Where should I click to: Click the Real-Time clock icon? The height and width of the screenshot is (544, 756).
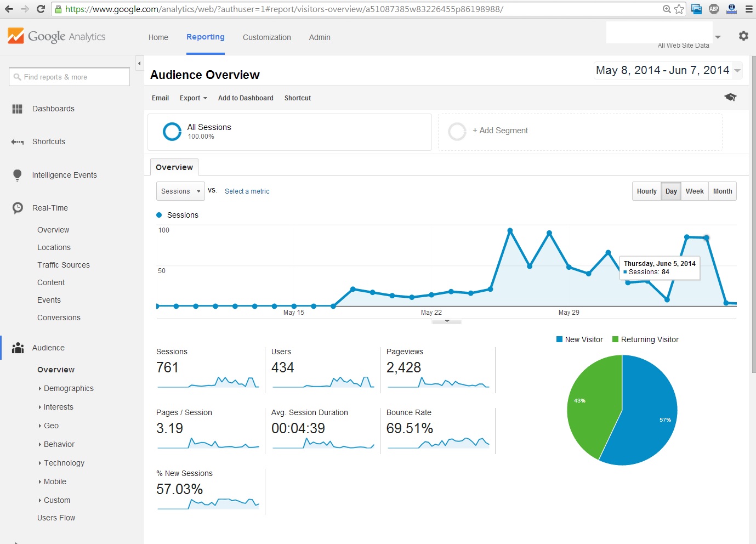click(18, 208)
